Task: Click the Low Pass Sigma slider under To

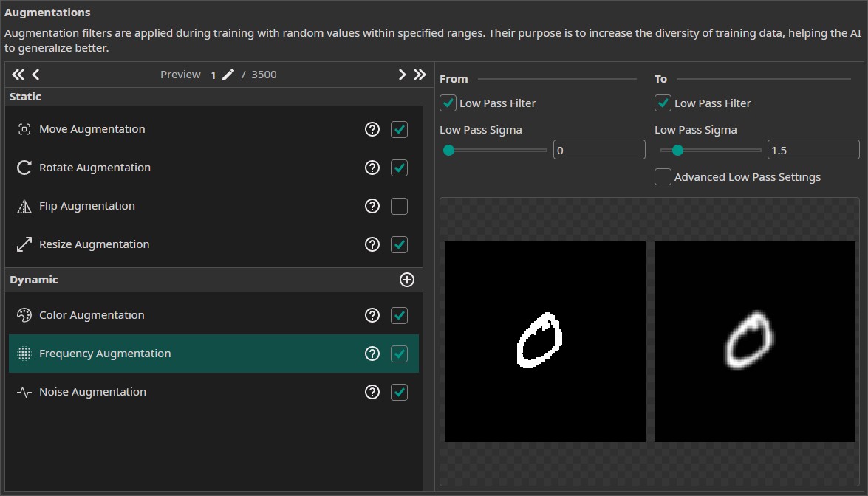Action: click(x=710, y=151)
